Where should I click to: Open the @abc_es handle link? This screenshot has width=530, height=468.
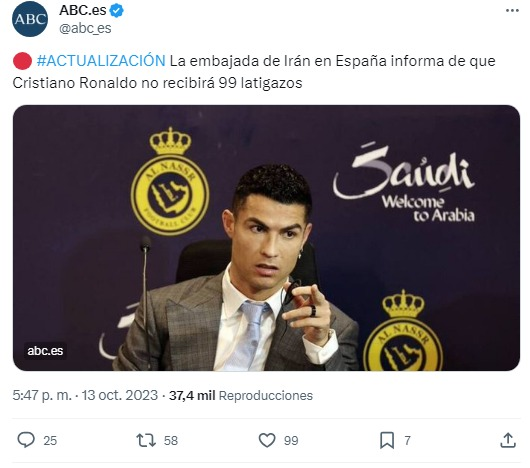pos(85,28)
